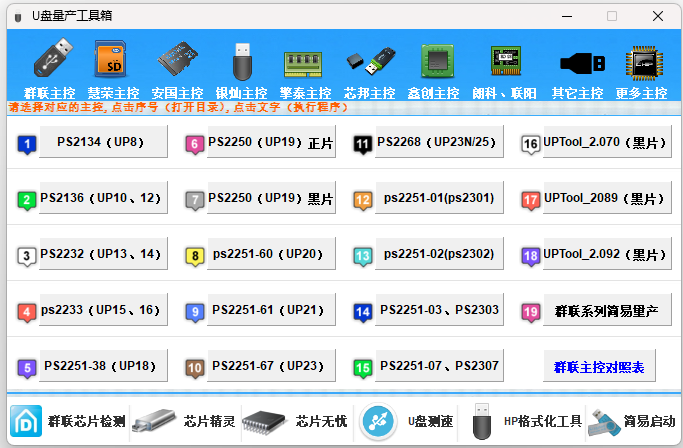Run PS2250 (UP19) 黑片 program
Image resolution: width=683 pixels, height=448 pixels.
(271, 198)
